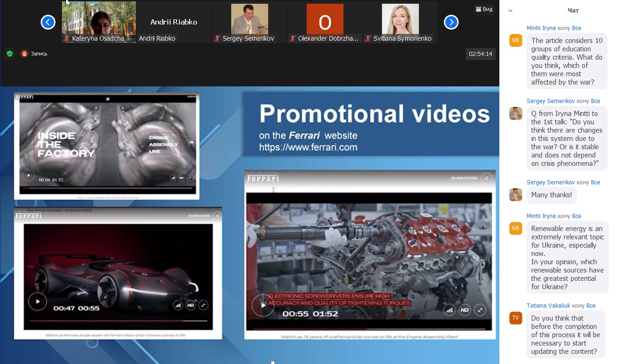Open the green shield meeting info icon
Image resolution: width=639 pixels, height=364 pixels.
[9, 54]
